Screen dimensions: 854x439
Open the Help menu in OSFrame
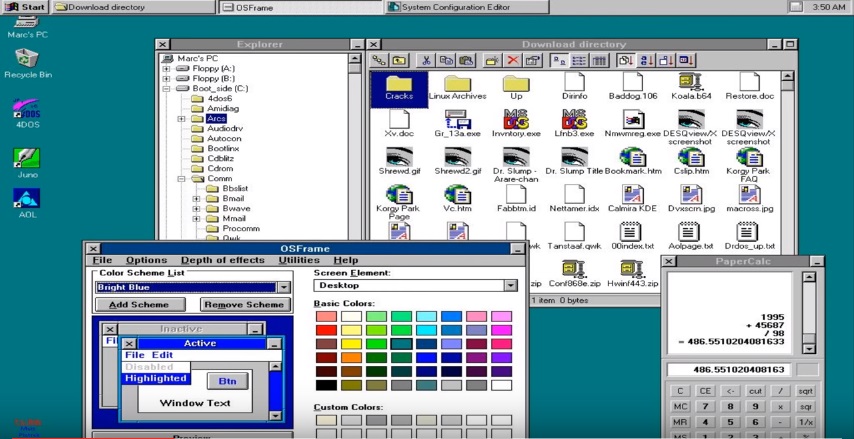pyautogui.click(x=346, y=260)
